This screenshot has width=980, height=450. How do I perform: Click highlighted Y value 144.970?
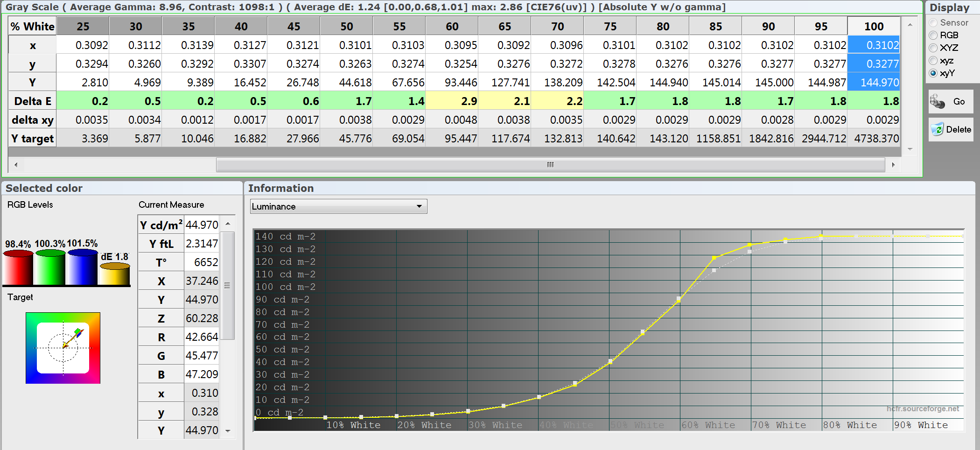874,82
